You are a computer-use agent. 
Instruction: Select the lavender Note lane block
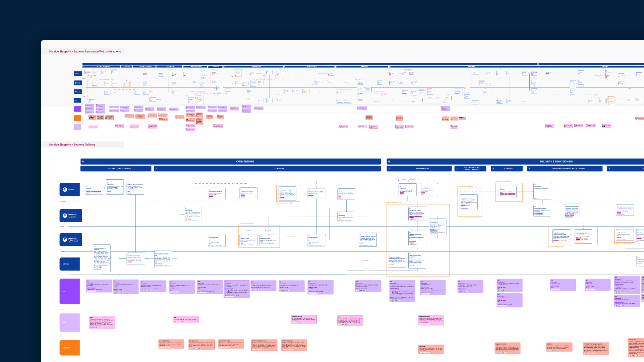click(70, 322)
